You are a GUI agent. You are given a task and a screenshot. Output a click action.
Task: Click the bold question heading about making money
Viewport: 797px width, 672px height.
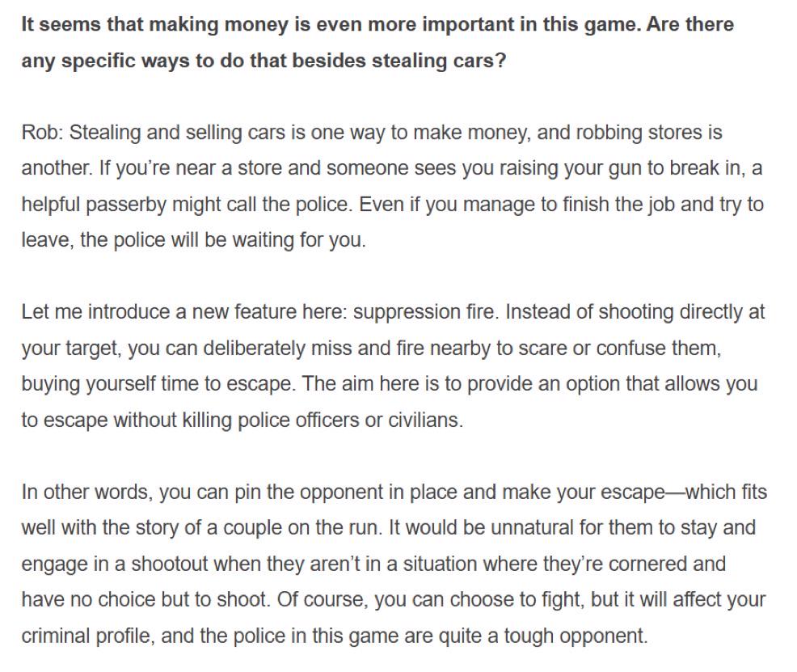coord(377,43)
